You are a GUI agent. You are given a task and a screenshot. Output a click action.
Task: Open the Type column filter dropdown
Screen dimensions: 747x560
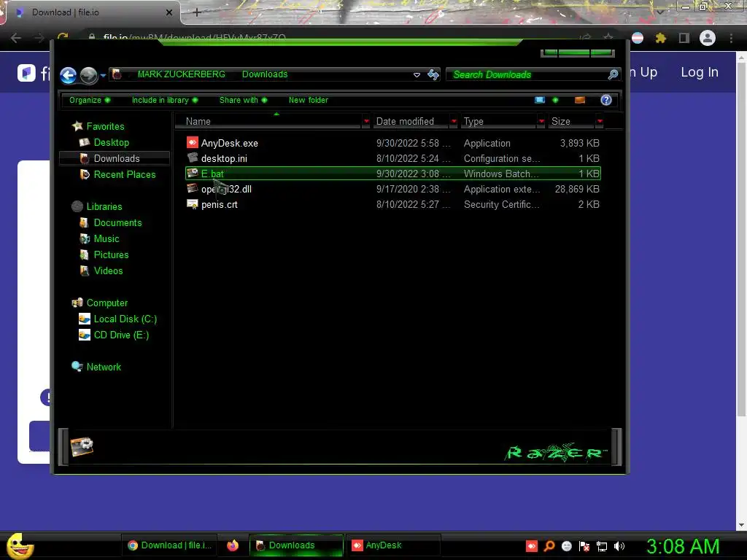541,122
